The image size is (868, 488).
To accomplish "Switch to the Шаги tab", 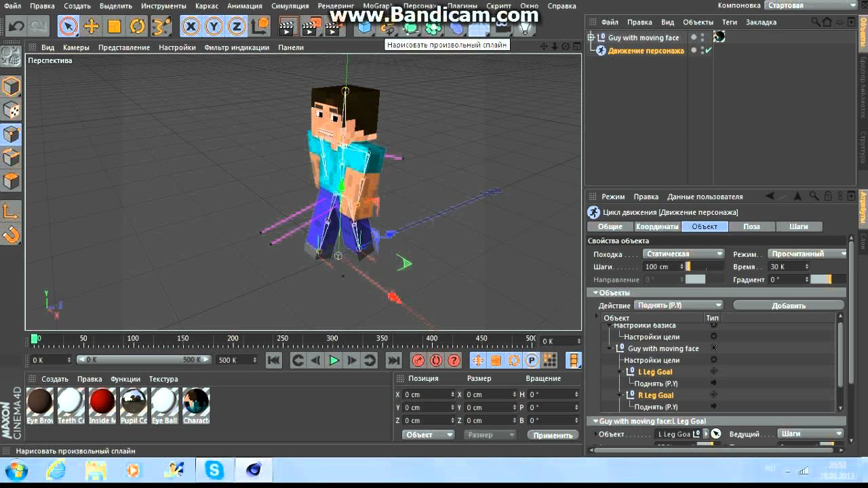I will [799, 226].
